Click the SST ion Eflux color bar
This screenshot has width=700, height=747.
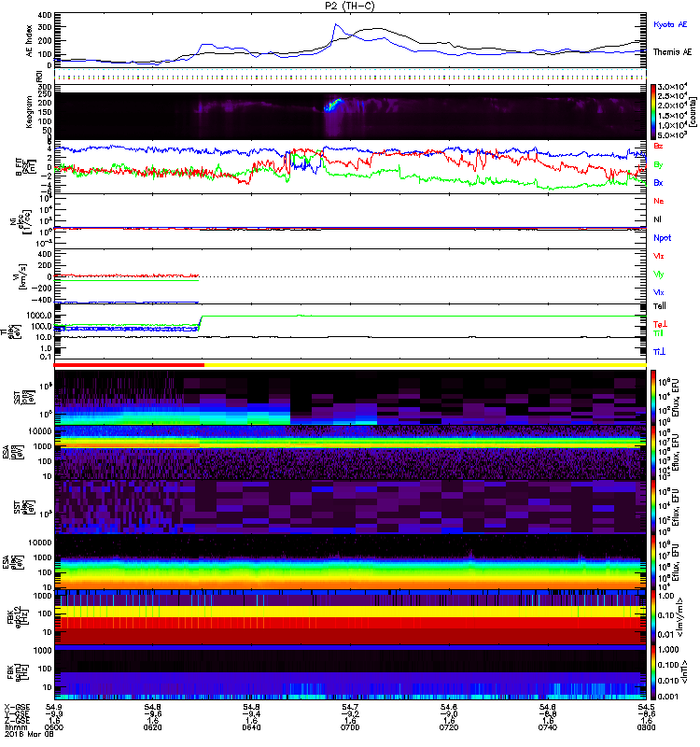[x=653, y=397]
